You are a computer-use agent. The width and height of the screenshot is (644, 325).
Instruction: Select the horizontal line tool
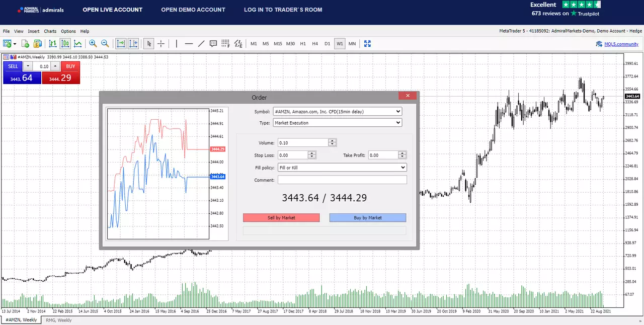coord(189,44)
